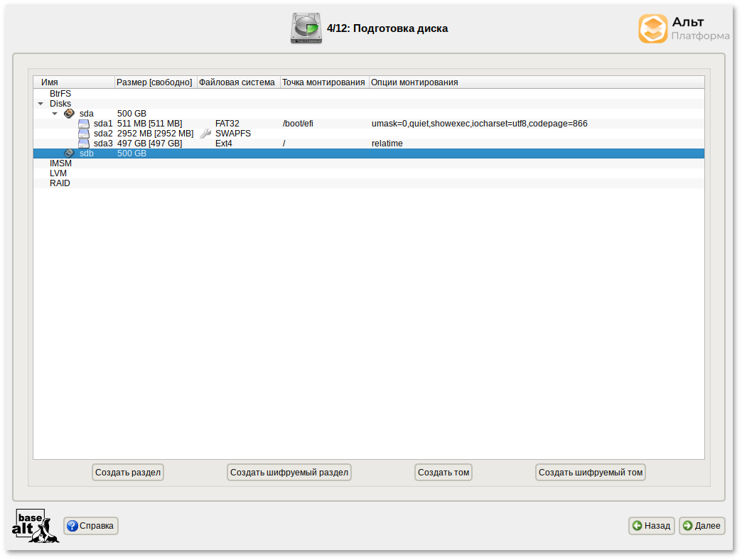Viewport: 742px width, 560px height.
Task: Click the Размер [свободно] column header
Action: tap(155, 82)
